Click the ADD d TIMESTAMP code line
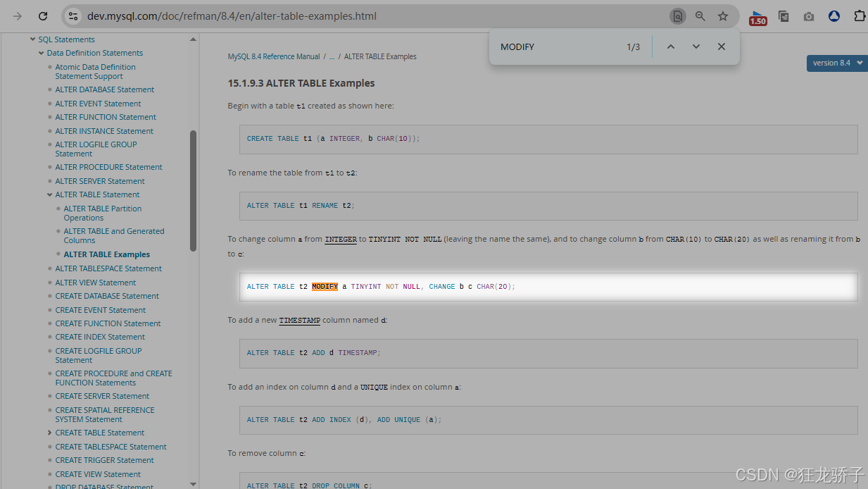This screenshot has width=868, height=489. coord(313,353)
